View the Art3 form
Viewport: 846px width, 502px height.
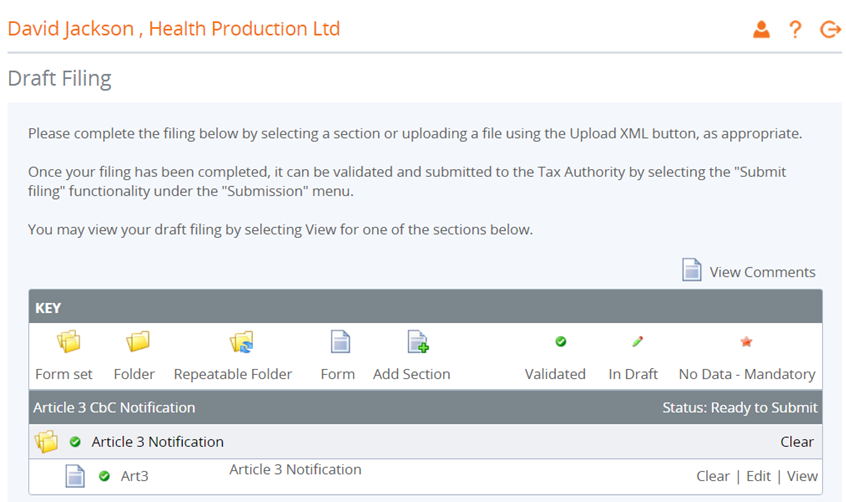[802, 476]
